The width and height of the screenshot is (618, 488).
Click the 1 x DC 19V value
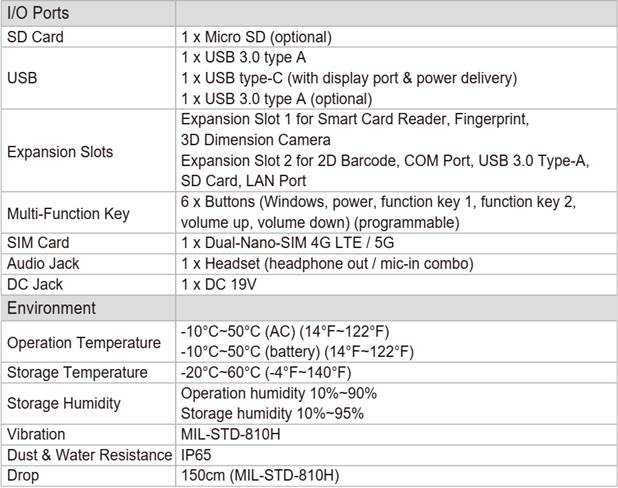click(x=219, y=284)
